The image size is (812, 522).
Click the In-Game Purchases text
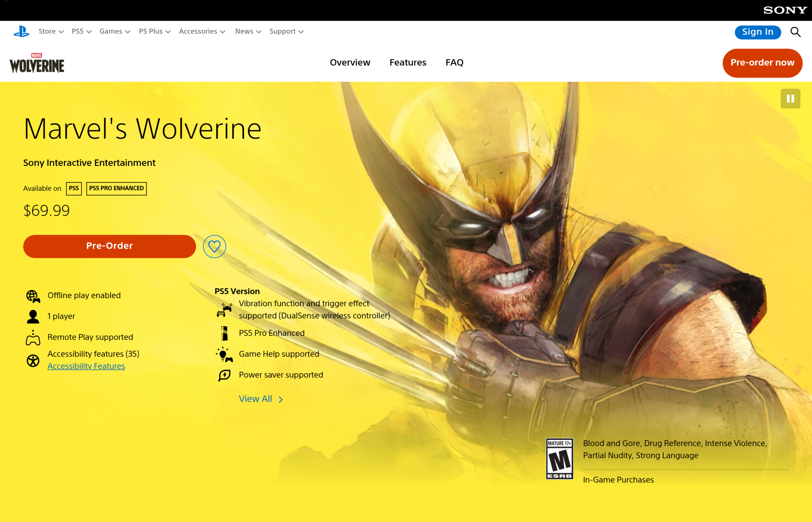click(x=619, y=480)
